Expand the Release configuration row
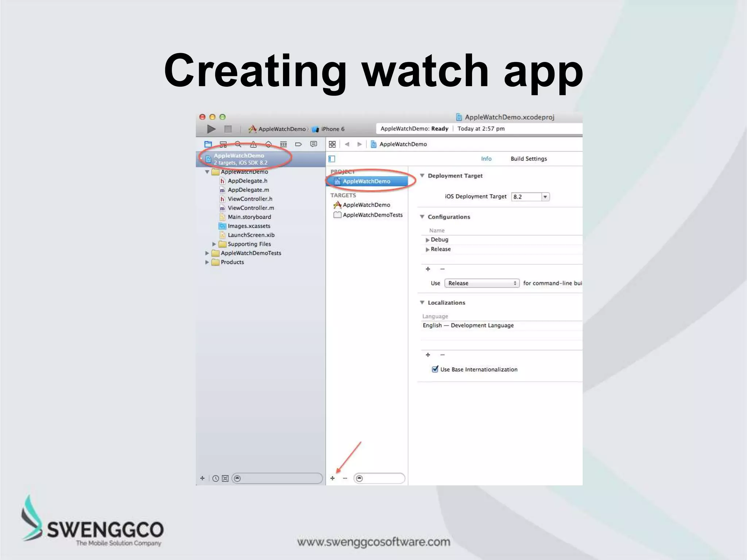The height and width of the screenshot is (560, 747). point(427,249)
